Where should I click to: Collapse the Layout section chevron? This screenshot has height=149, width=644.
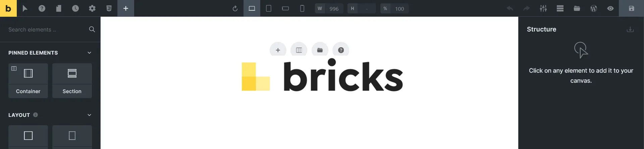pyautogui.click(x=89, y=115)
